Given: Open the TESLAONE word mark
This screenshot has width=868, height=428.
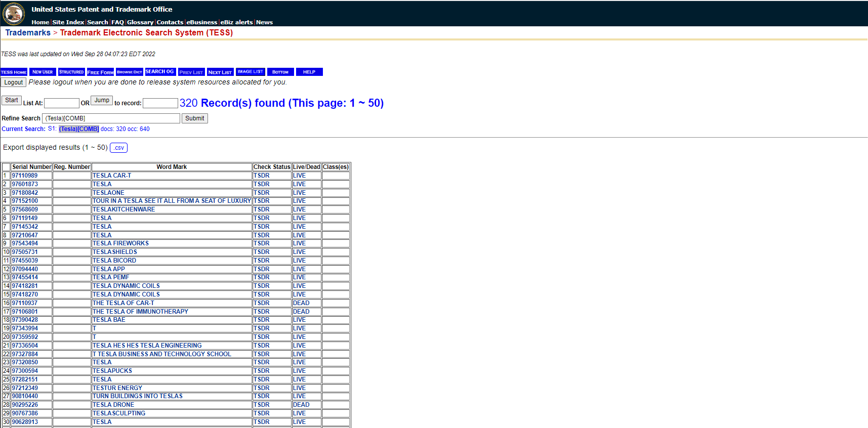Looking at the screenshot, I should (x=108, y=193).
